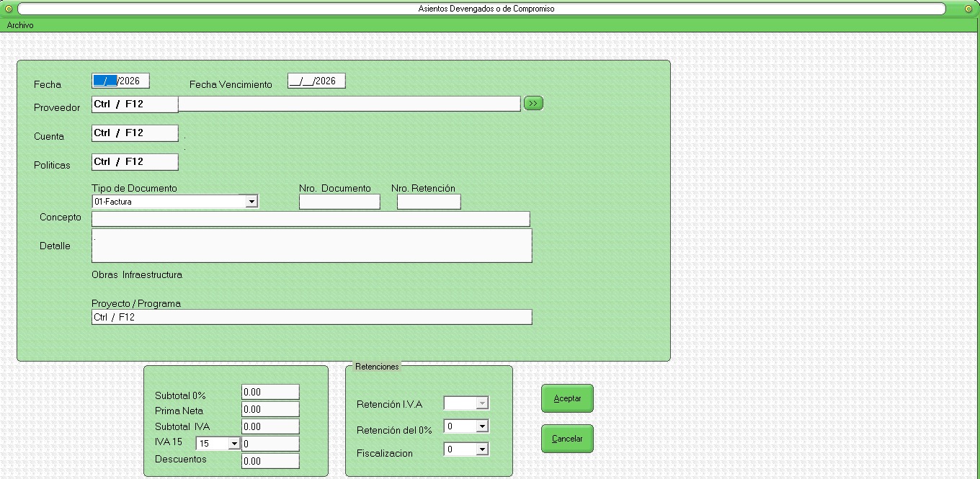Select the Proyecto / Programa field

pos(311,317)
